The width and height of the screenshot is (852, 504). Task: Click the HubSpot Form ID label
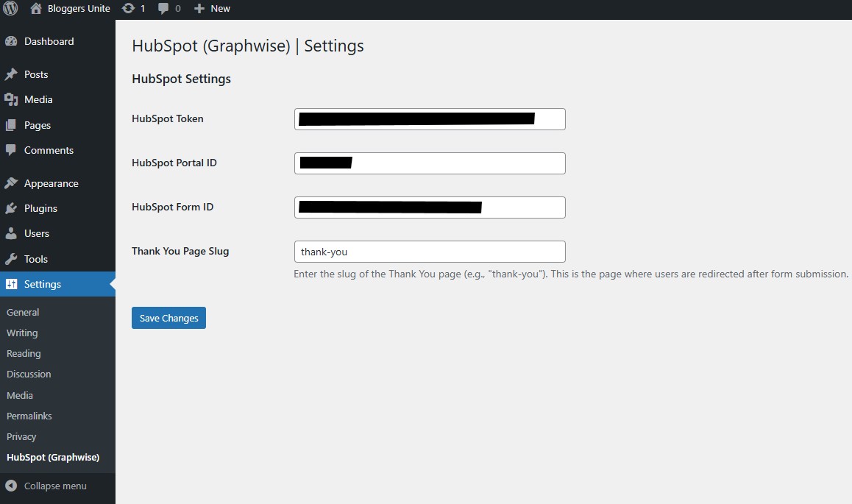[172, 207]
